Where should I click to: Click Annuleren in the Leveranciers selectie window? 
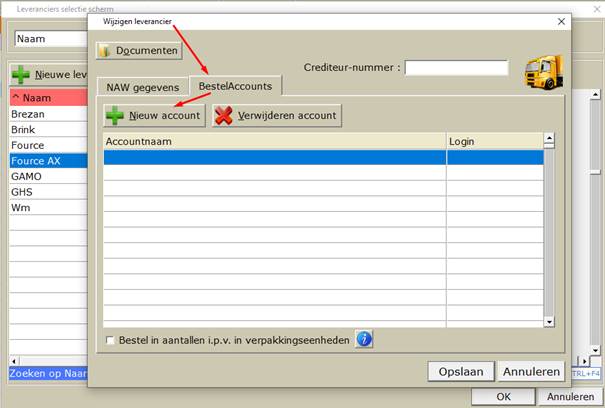[570, 397]
